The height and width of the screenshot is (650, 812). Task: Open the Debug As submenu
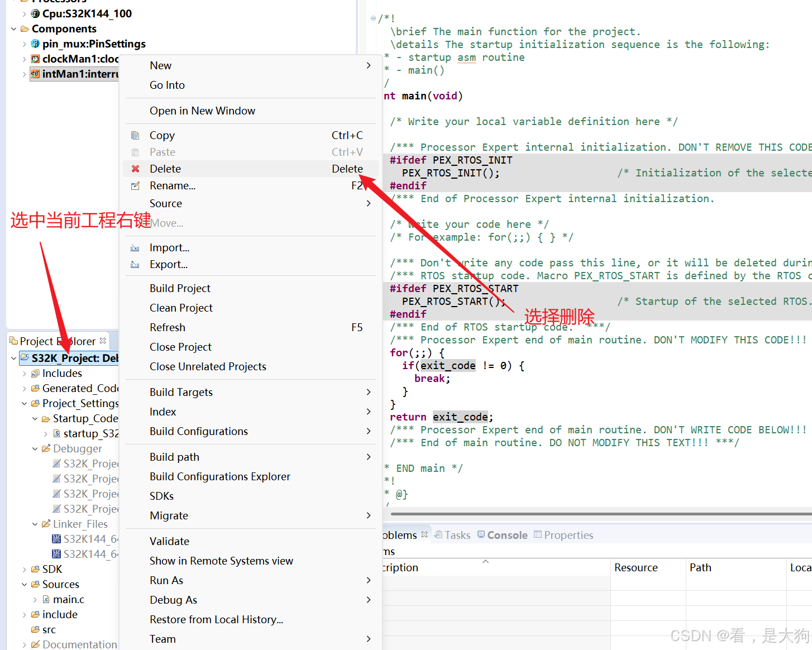point(251,600)
